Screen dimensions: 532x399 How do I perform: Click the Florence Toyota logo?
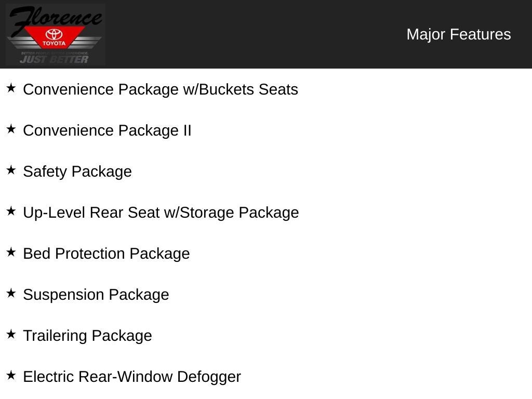point(55,34)
